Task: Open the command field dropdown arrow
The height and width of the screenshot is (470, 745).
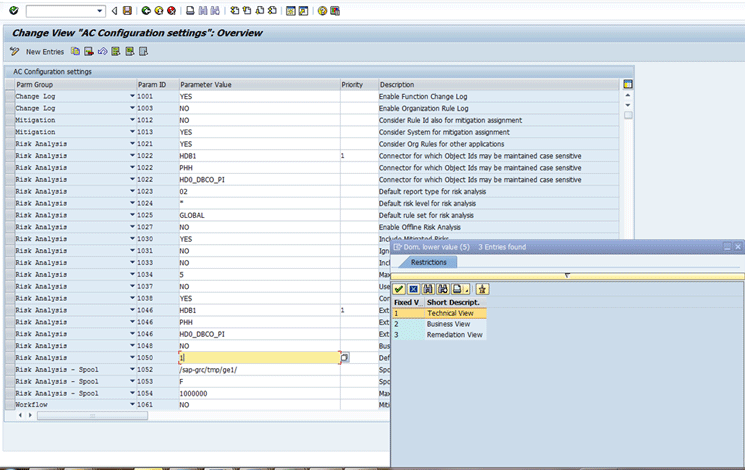Action: 101,11
